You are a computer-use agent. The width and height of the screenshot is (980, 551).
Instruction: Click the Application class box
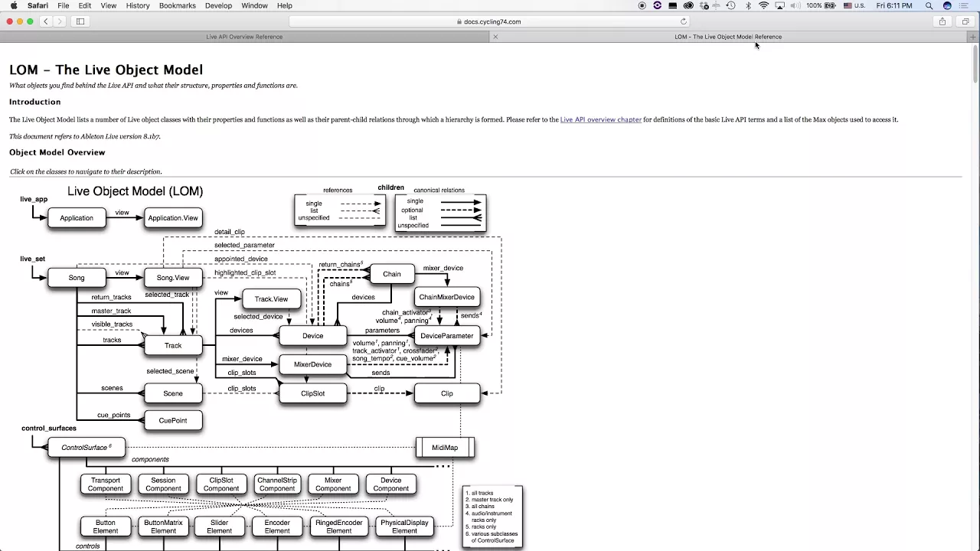77,218
